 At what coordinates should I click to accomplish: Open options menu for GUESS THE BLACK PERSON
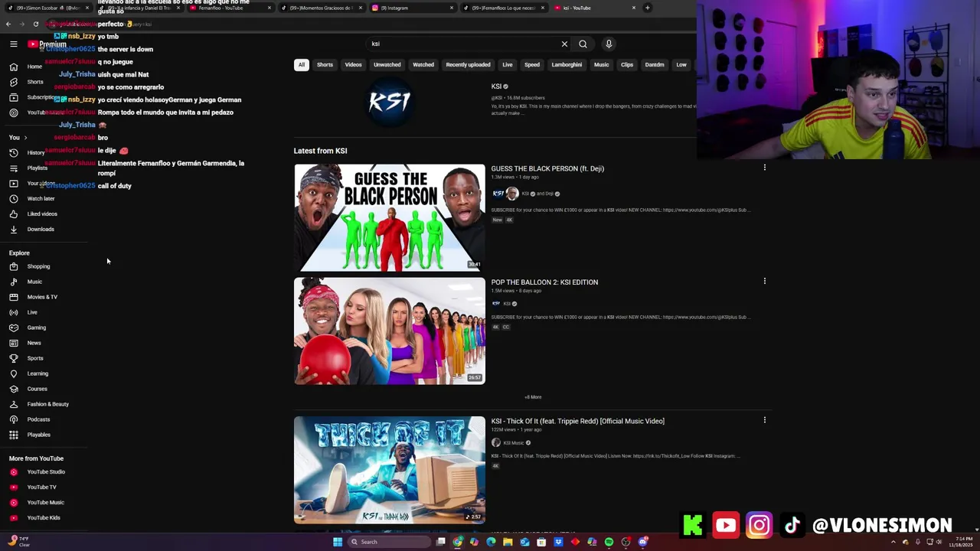click(764, 168)
